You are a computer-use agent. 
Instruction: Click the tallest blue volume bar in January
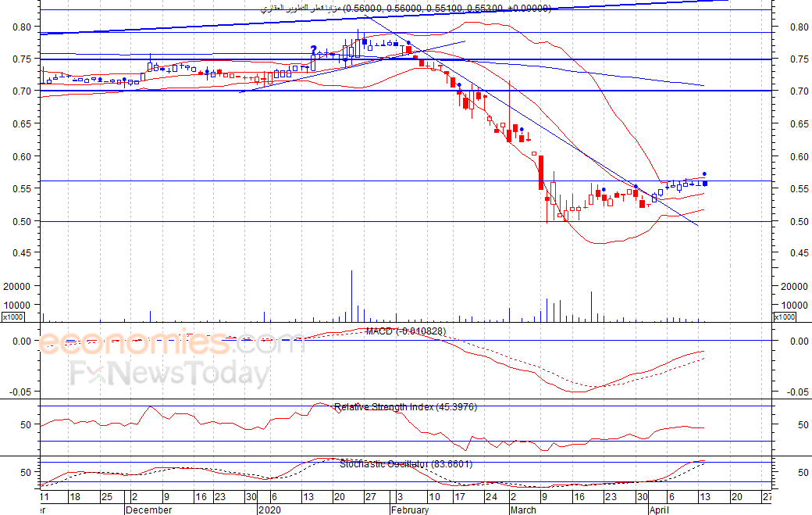pyautogui.click(x=351, y=296)
